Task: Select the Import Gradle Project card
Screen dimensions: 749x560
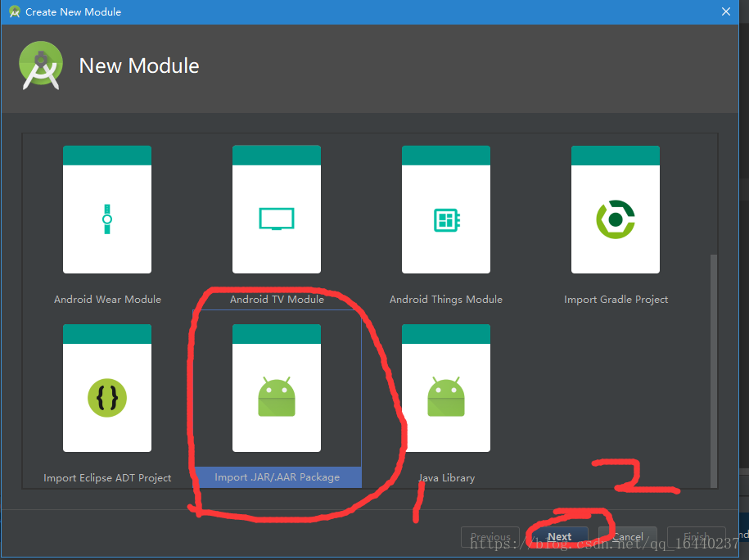Action: click(x=616, y=210)
